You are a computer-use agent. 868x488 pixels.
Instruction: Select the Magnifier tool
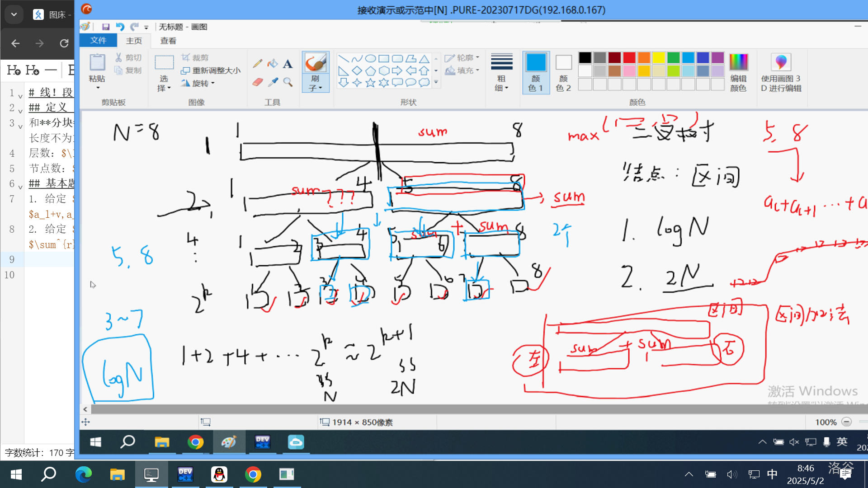[288, 82]
